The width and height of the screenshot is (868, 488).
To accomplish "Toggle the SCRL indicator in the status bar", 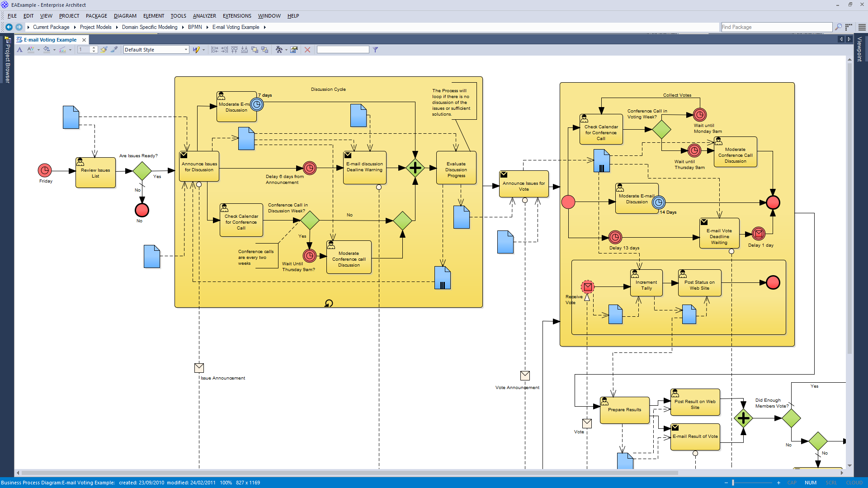I will (x=832, y=483).
